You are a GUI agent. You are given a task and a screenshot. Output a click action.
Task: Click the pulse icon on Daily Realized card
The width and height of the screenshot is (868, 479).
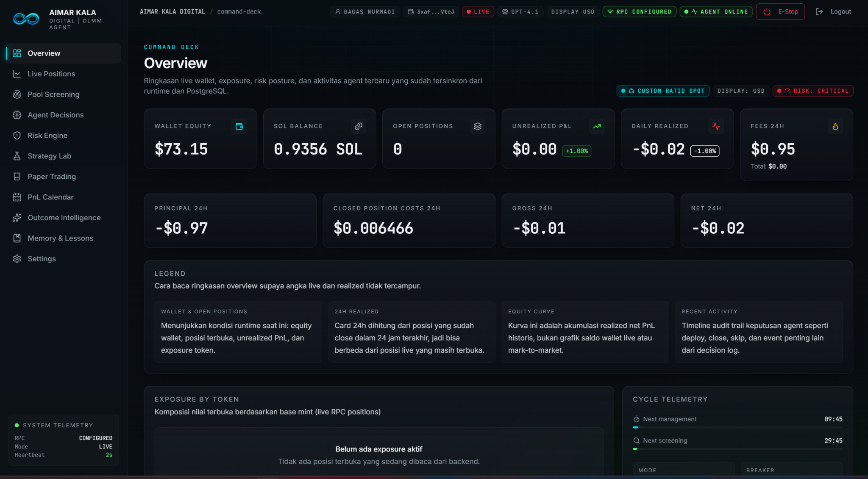pos(716,126)
